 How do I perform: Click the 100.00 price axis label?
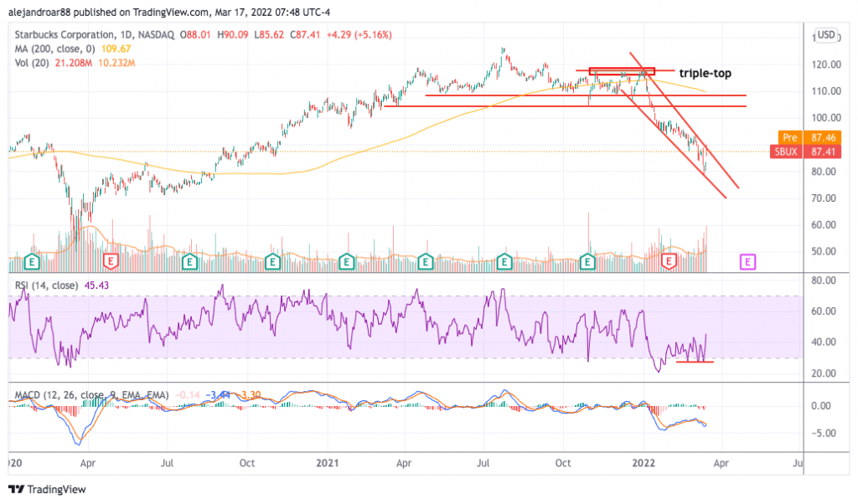click(x=826, y=117)
